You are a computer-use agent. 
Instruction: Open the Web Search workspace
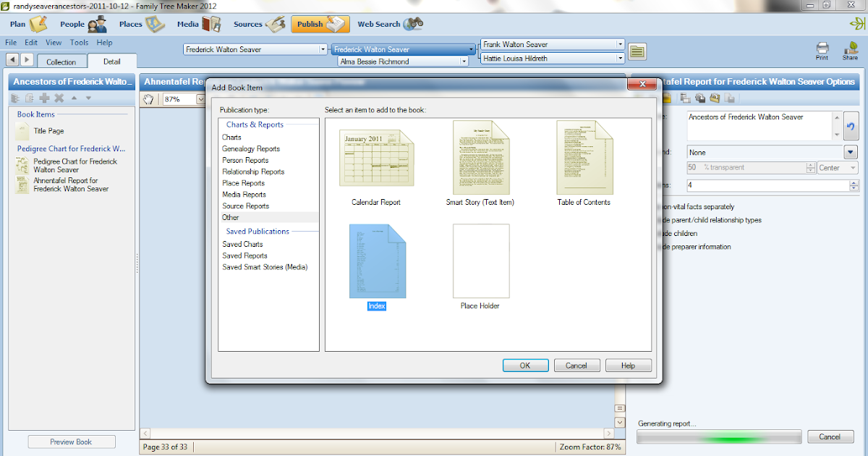click(391, 24)
